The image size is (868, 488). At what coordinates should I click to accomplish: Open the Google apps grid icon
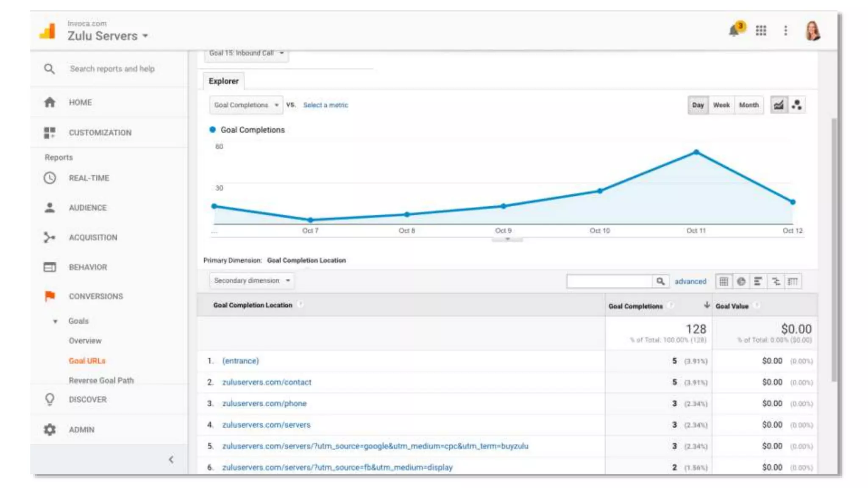[x=761, y=30]
